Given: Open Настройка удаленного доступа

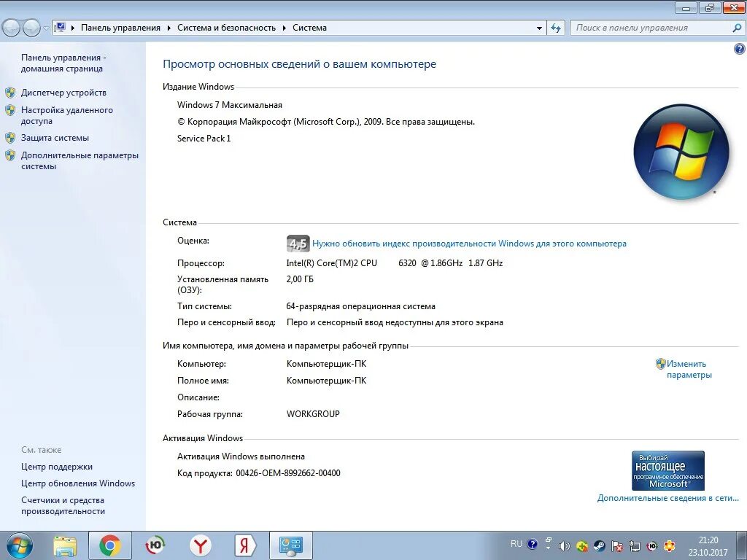Looking at the screenshot, I should tap(66, 115).
